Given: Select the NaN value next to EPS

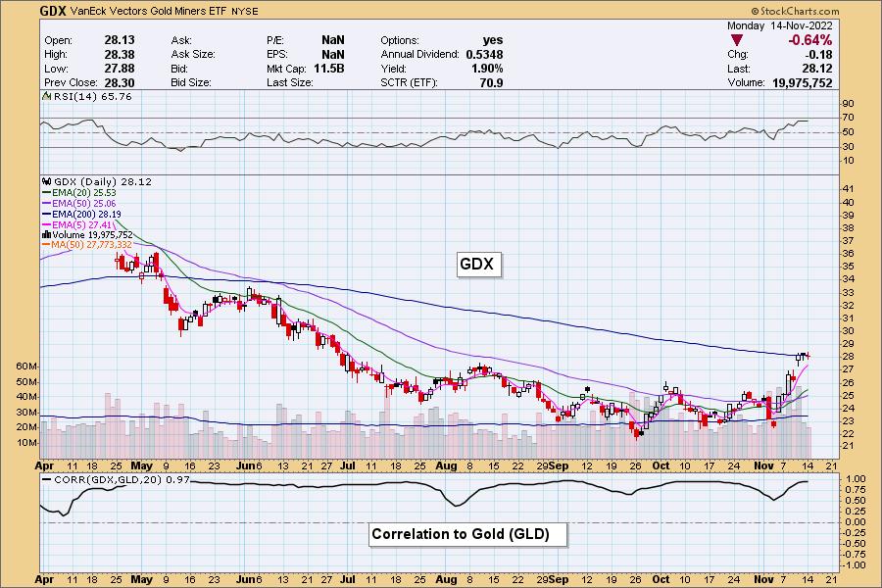Looking at the screenshot, I should pos(333,54).
